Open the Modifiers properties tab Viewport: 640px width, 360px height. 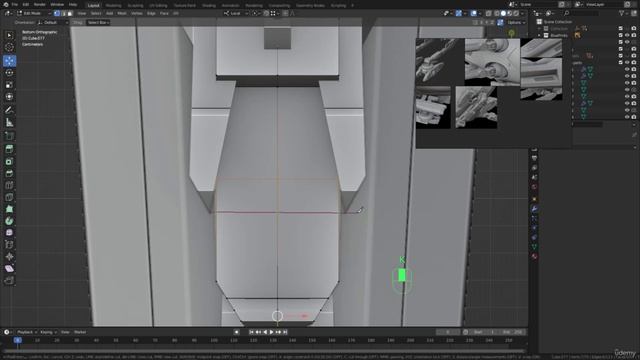[x=534, y=209]
